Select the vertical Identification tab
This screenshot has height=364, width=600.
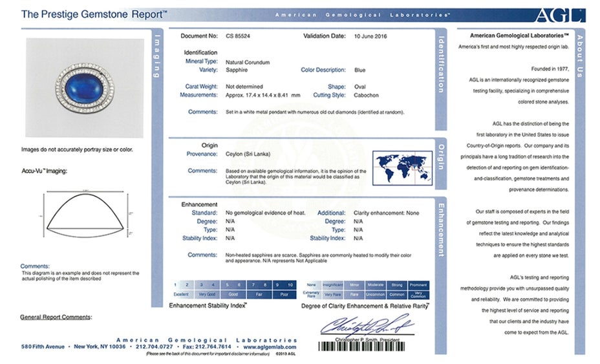pyautogui.click(x=441, y=64)
